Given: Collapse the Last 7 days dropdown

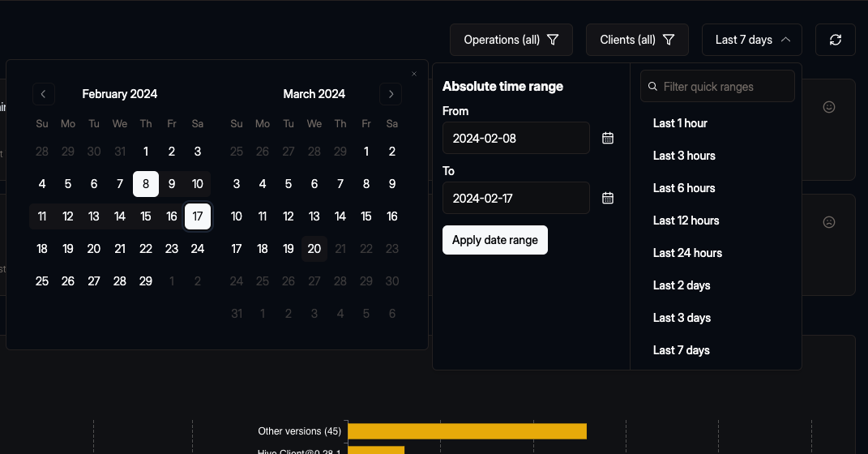Looking at the screenshot, I should (x=752, y=40).
